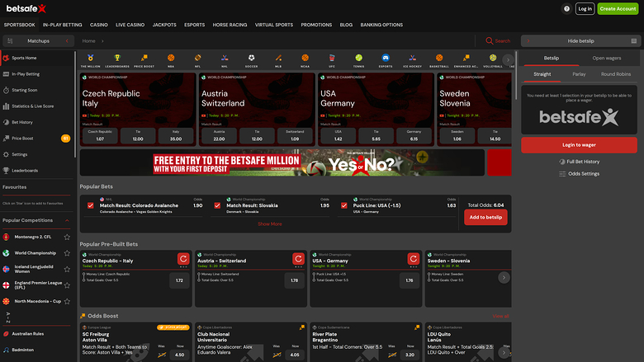Viewport: 644px width, 362px height.
Task: Open Full Bet History link
Action: (x=579, y=162)
